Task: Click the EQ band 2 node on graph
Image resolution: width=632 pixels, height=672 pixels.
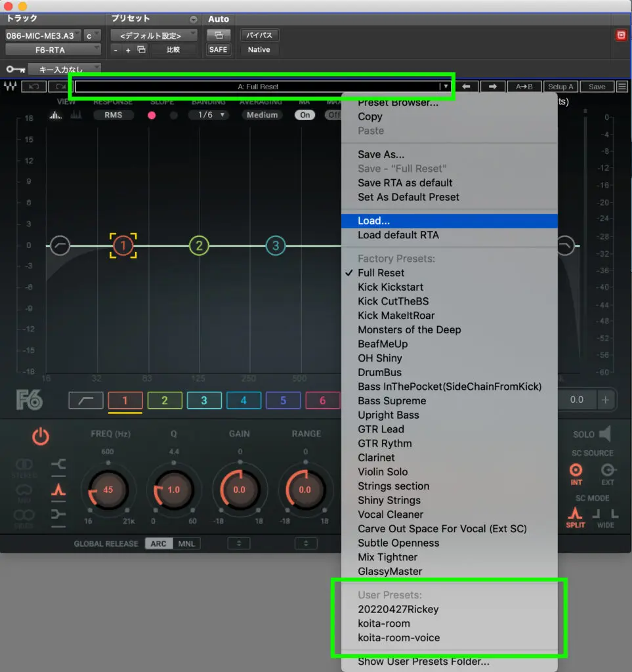Action: tap(199, 246)
